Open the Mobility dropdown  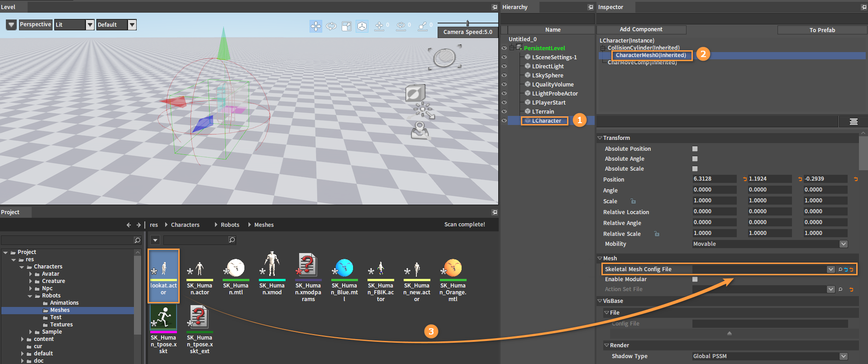click(x=770, y=244)
